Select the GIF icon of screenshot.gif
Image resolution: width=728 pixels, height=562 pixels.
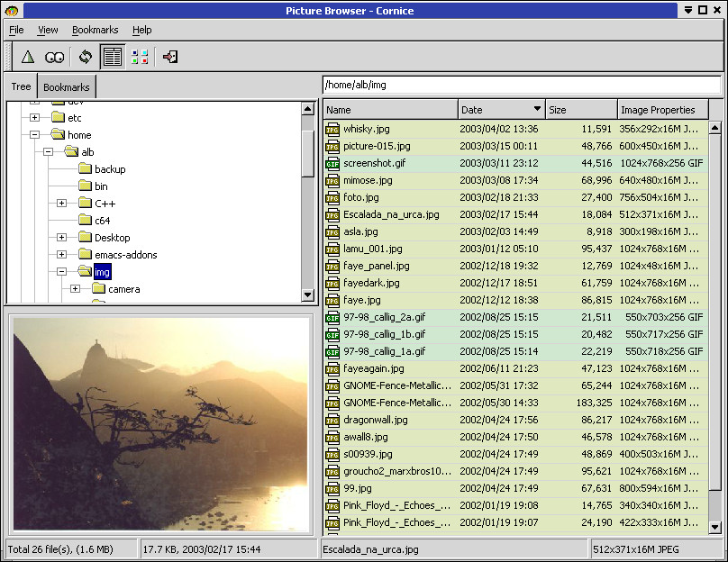(x=332, y=163)
